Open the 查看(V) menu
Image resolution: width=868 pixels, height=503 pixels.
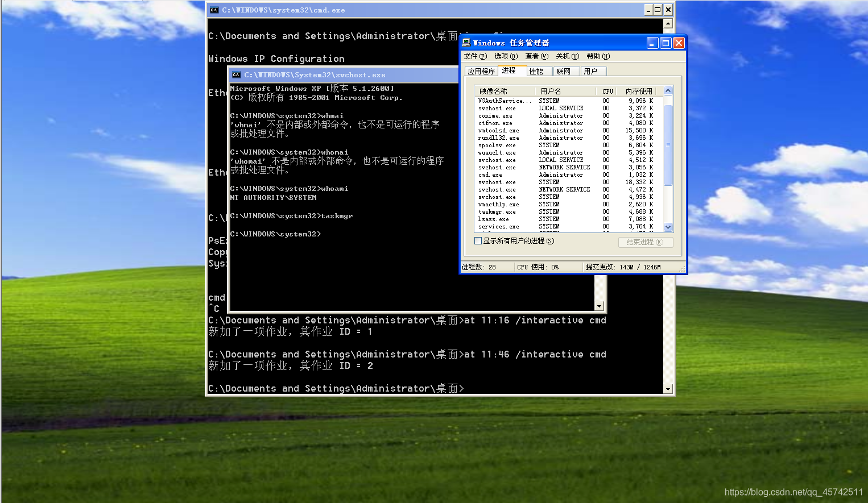point(536,56)
